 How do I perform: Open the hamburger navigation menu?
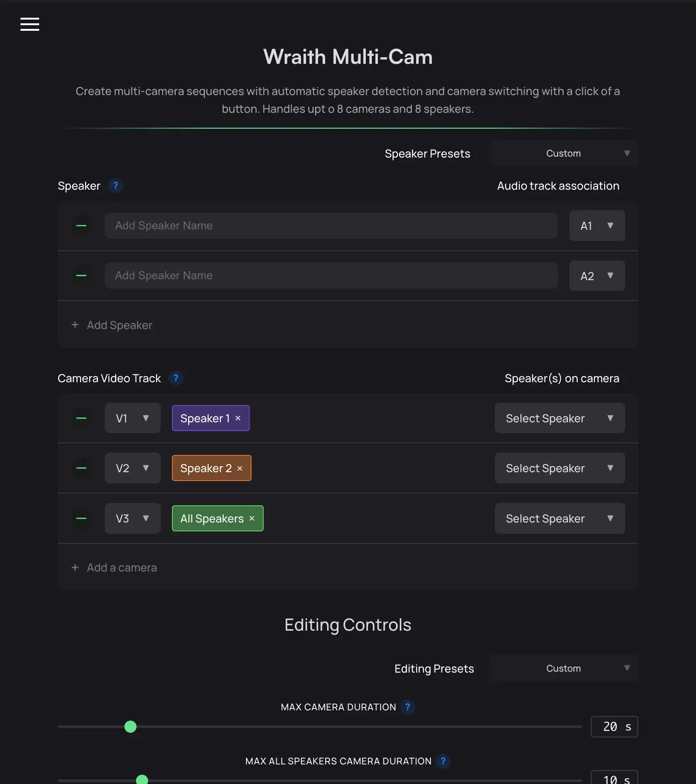click(x=29, y=24)
